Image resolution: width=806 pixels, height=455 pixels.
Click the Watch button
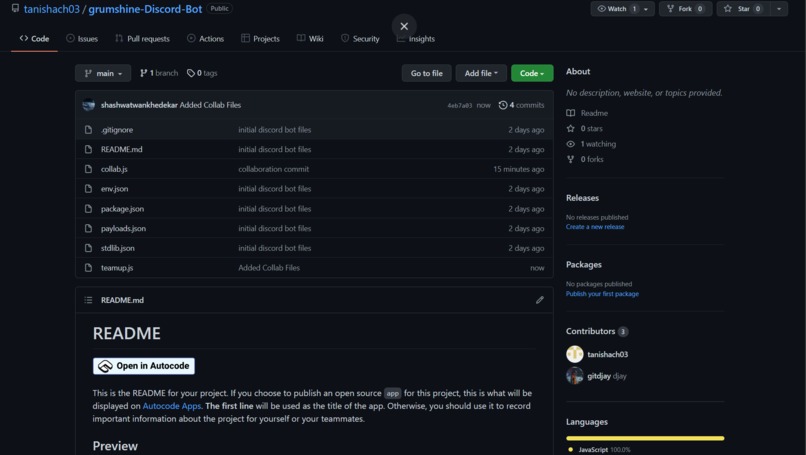coord(615,9)
